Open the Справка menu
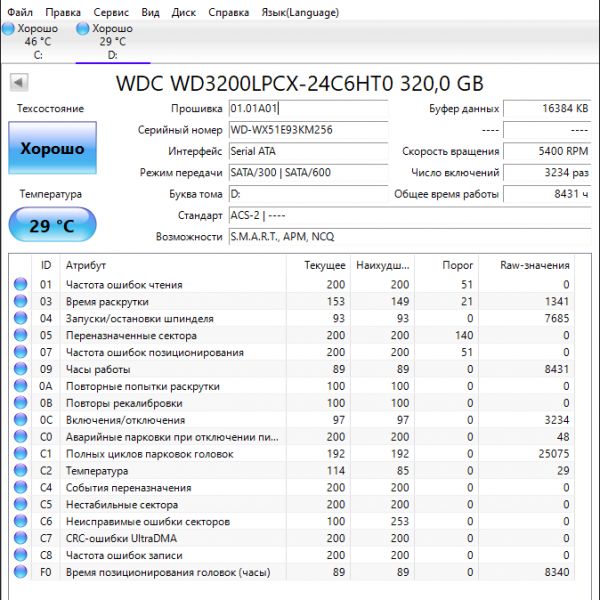 tap(228, 12)
